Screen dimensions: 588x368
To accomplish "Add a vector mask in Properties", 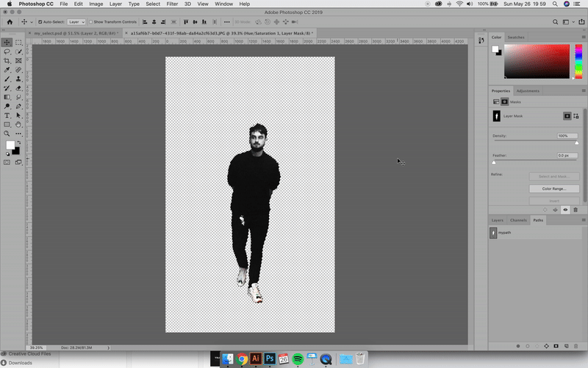I will (x=576, y=116).
